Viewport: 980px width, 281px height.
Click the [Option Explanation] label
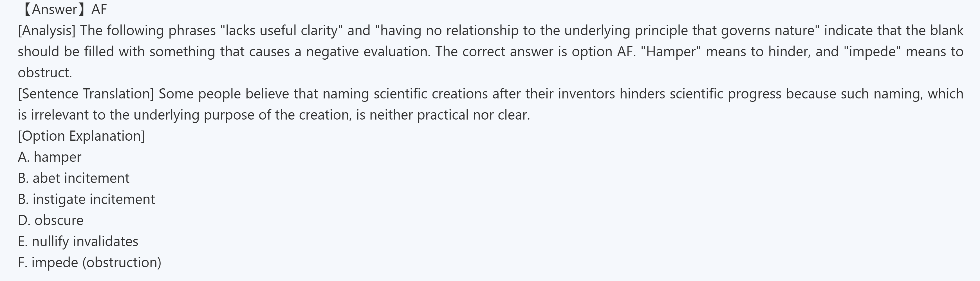tap(81, 136)
